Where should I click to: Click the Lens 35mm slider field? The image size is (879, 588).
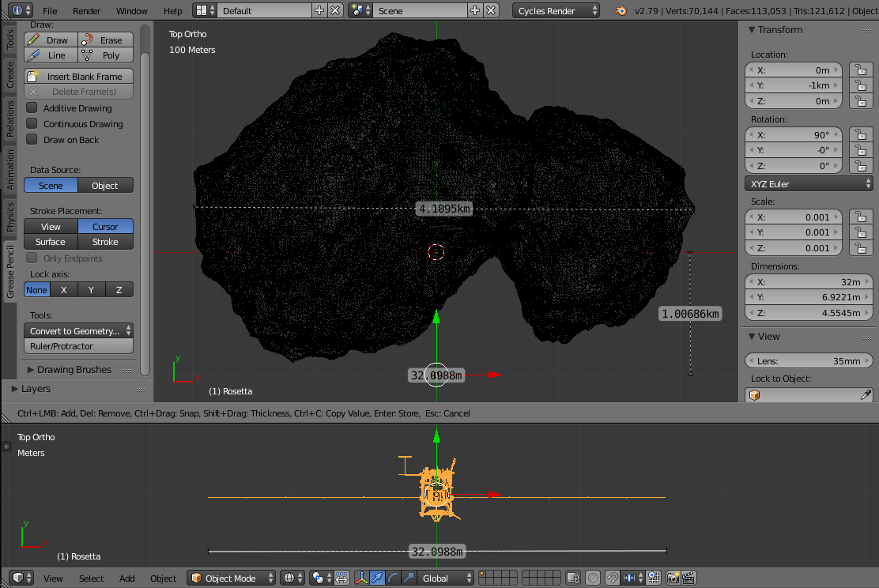pyautogui.click(x=809, y=361)
